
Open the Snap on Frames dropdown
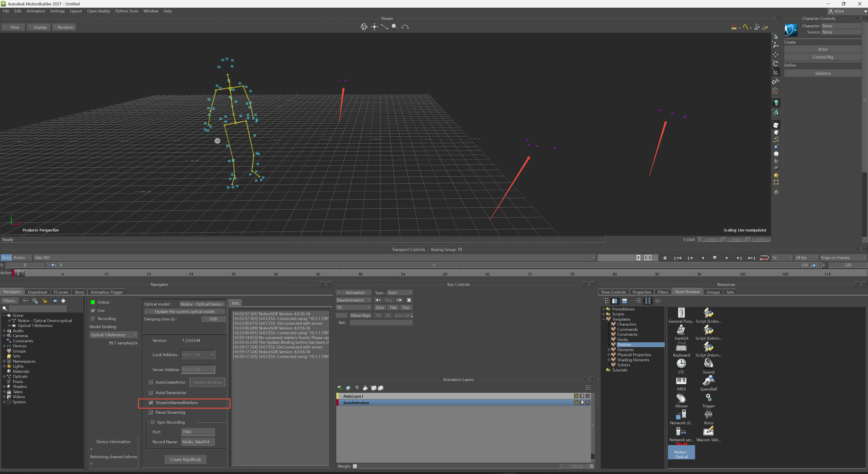[843, 257]
